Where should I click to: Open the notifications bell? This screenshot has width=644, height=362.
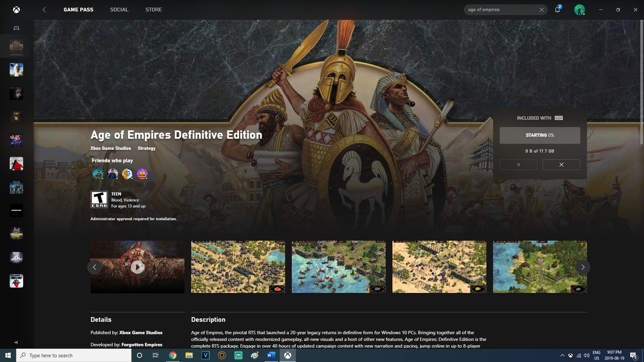557,9
